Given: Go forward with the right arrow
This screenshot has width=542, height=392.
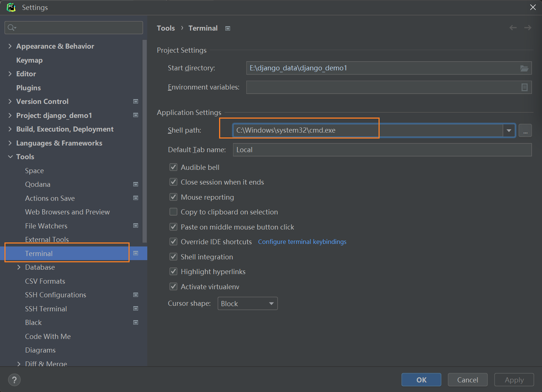Looking at the screenshot, I should tap(528, 28).
